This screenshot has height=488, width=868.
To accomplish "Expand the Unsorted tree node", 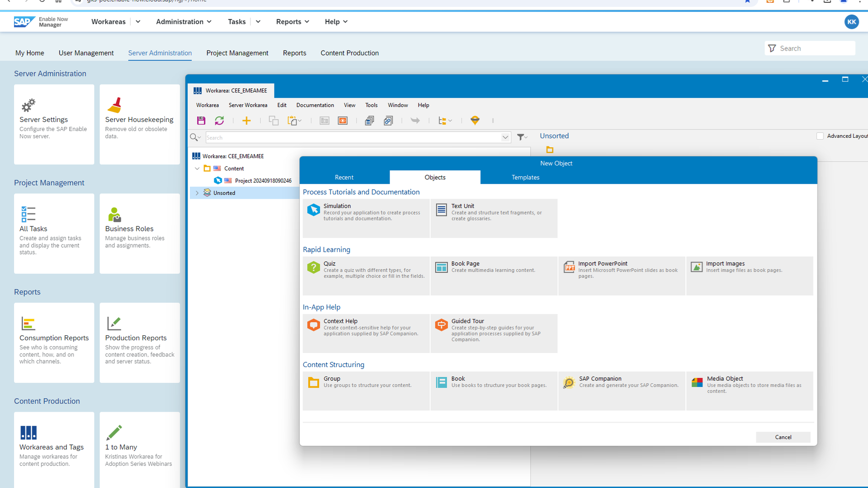I will (197, 193).
